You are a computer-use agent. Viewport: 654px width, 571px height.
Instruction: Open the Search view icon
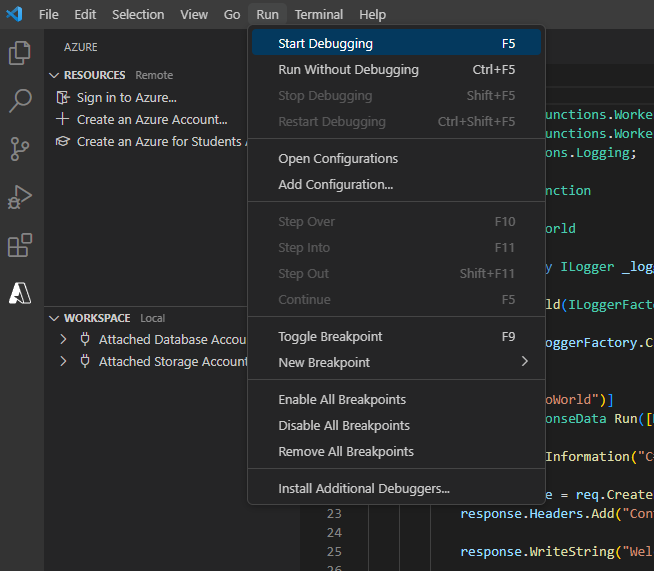[20, 101]
